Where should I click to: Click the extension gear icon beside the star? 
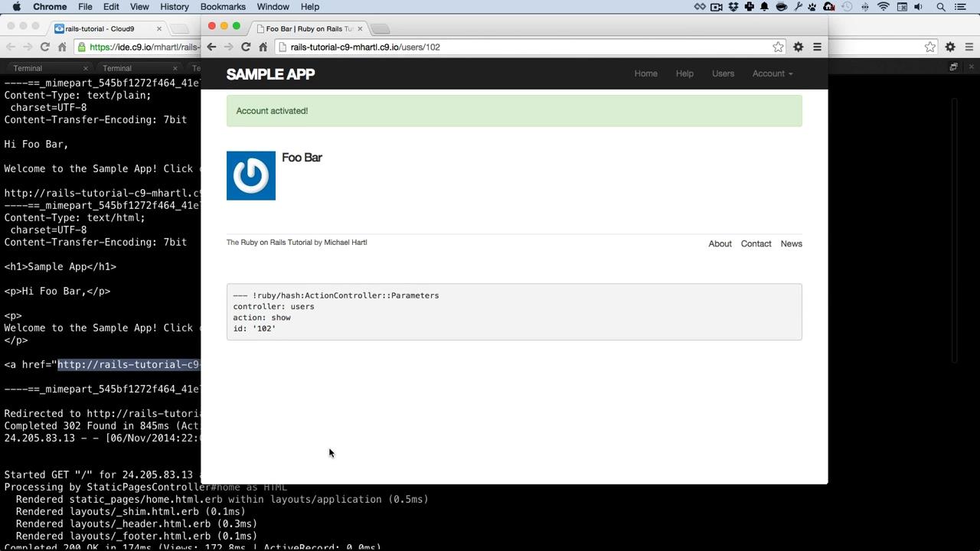798,47
